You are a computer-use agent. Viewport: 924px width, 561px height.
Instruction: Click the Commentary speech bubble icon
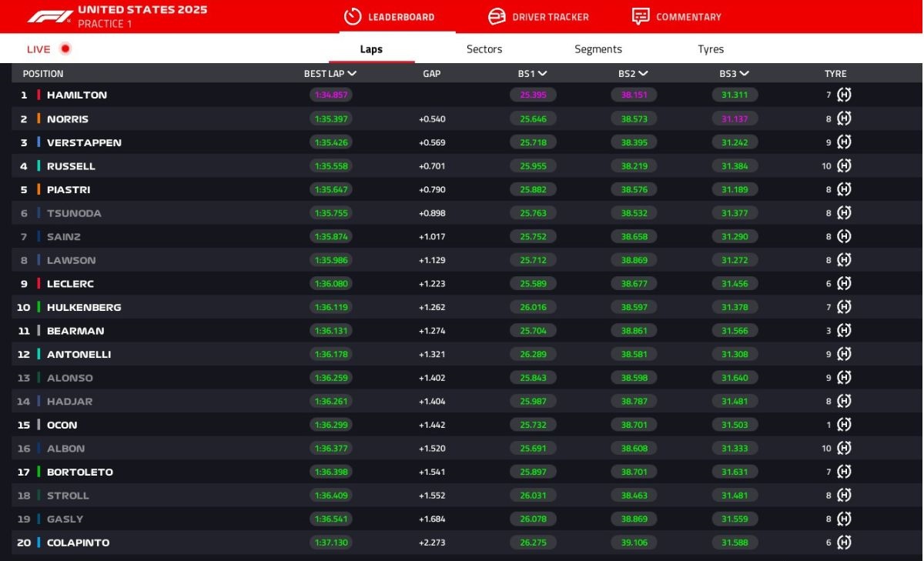[641, 16]
